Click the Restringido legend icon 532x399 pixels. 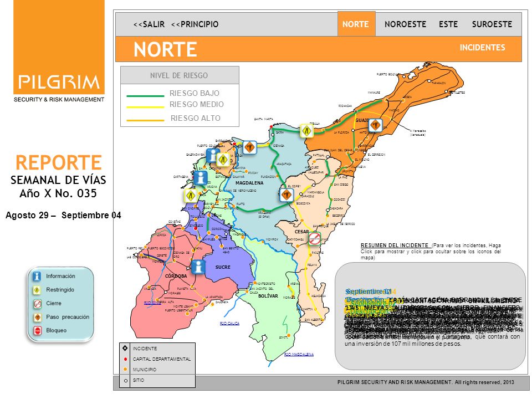coord(37,290)
